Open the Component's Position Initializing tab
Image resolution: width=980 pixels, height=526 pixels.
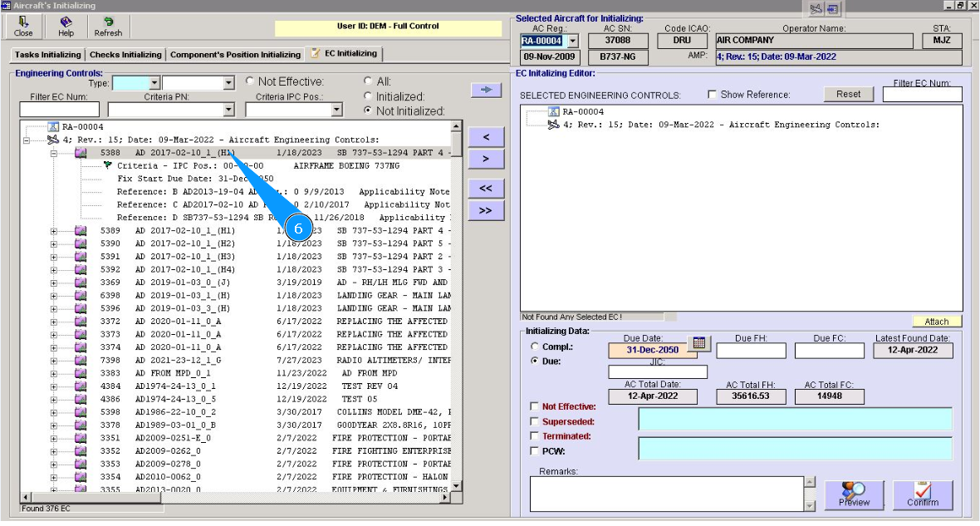pos(235,55)
